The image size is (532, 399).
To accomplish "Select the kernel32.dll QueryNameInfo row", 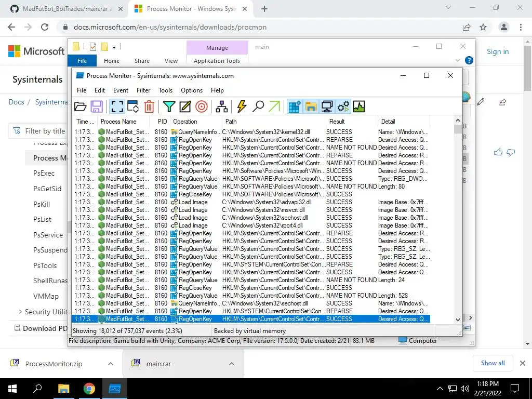I will coord(251,131).
